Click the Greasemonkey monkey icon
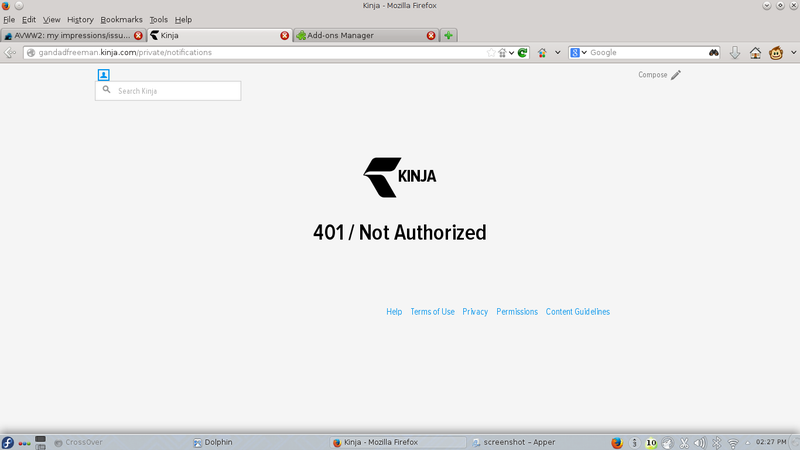The width and height of the screenshot is (800, 450). tap(776, 53)
